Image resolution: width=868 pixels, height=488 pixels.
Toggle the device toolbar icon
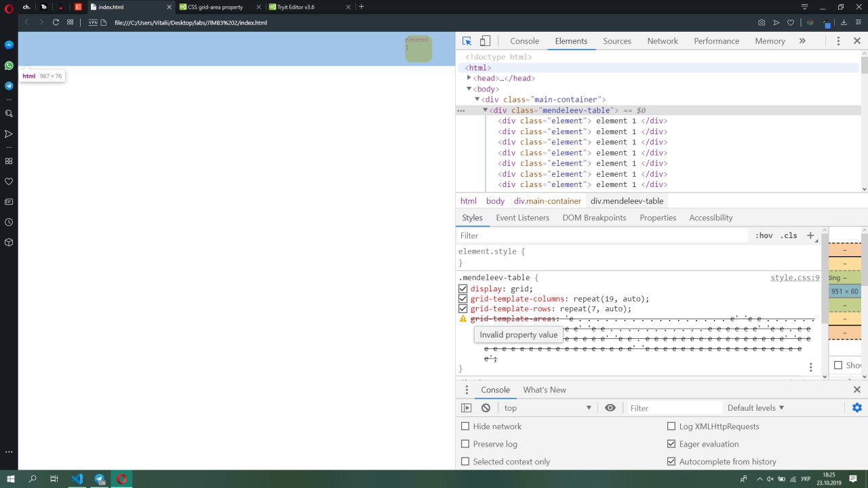click(x=485, y=41)
